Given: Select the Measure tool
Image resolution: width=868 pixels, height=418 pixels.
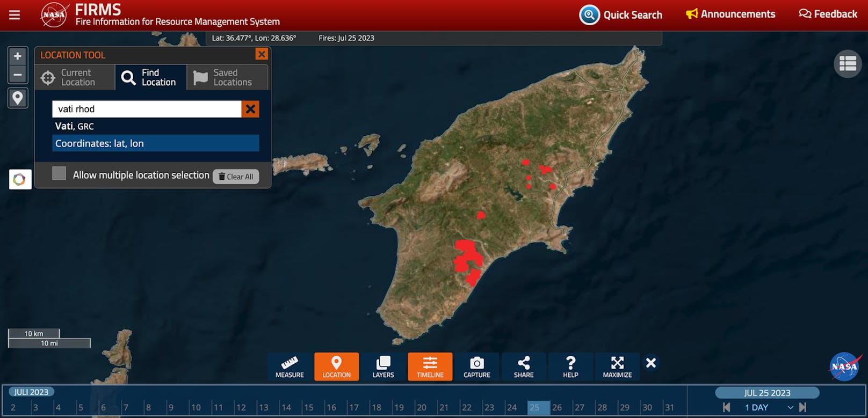Looking at the screenshot, I should tap(290, 366).
